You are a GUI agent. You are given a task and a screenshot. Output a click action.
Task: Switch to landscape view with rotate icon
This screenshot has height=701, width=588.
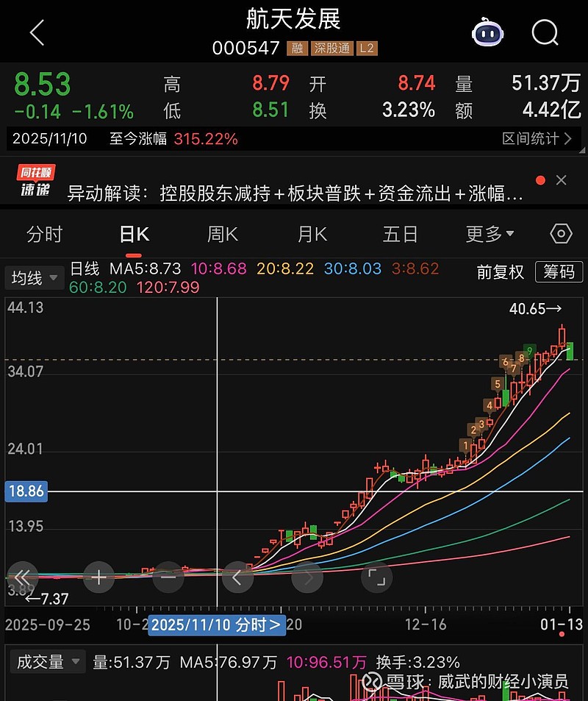376,577
